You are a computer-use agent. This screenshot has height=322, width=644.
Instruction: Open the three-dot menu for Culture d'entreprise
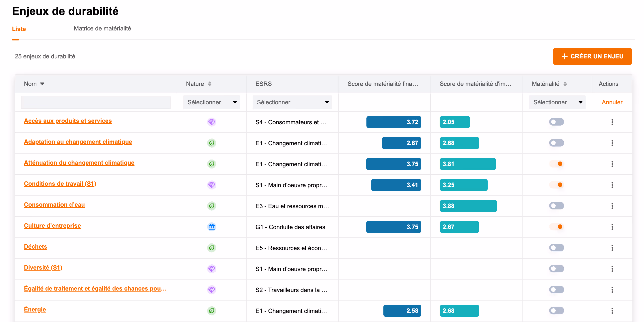pyautogui.click(x=612, y=227)
